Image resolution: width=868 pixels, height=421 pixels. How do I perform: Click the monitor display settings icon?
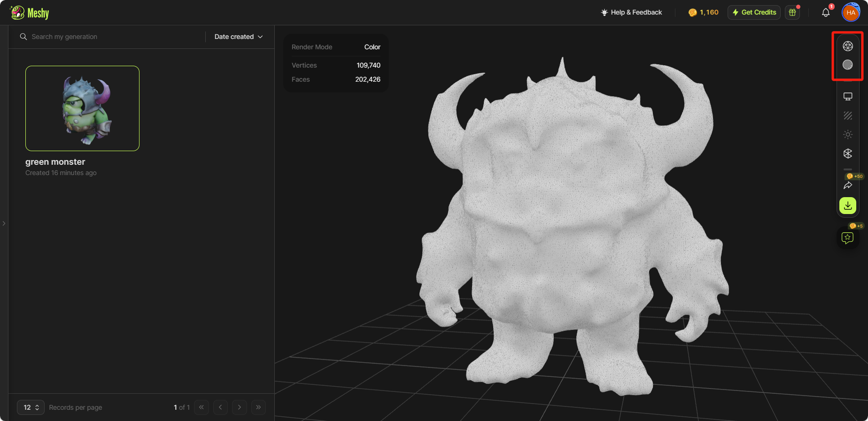(848, 97)
